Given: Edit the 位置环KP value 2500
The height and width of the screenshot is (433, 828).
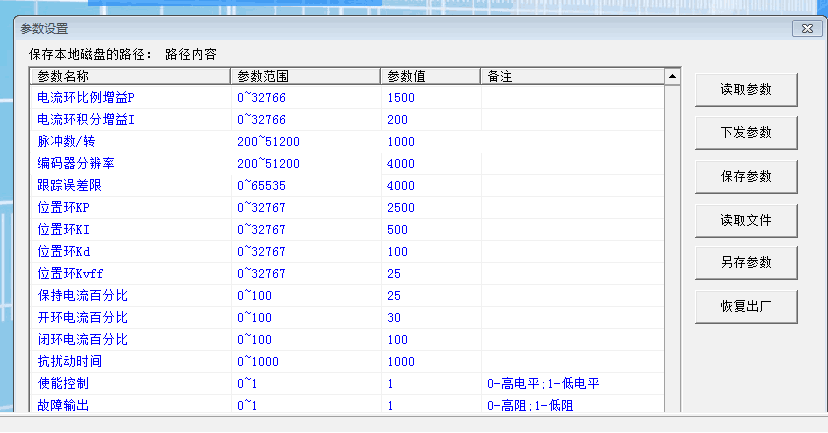Looking at the screenshot, I should pos(401,208).
